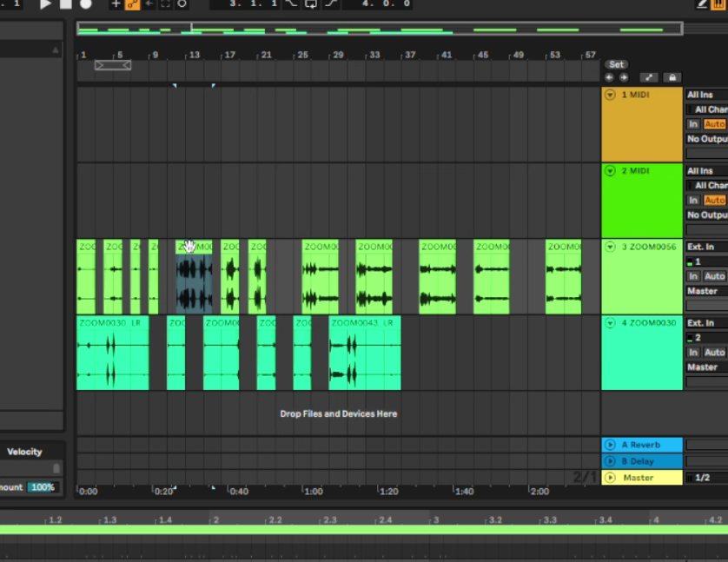This screenshot has width=728, height=562.
Task: Click the Previous Locator arrow button
Action: [x=610, y=77]
